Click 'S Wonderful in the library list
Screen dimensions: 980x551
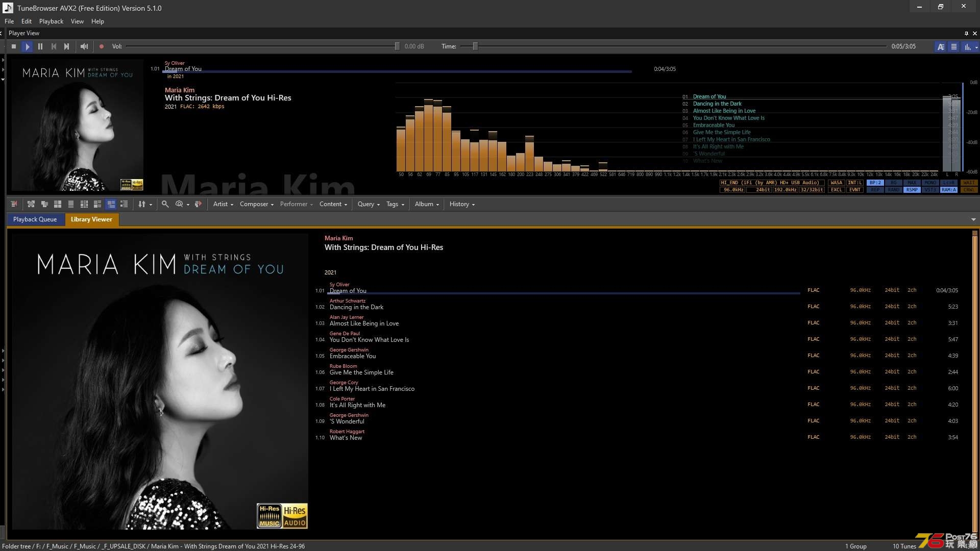pos(347,421)
